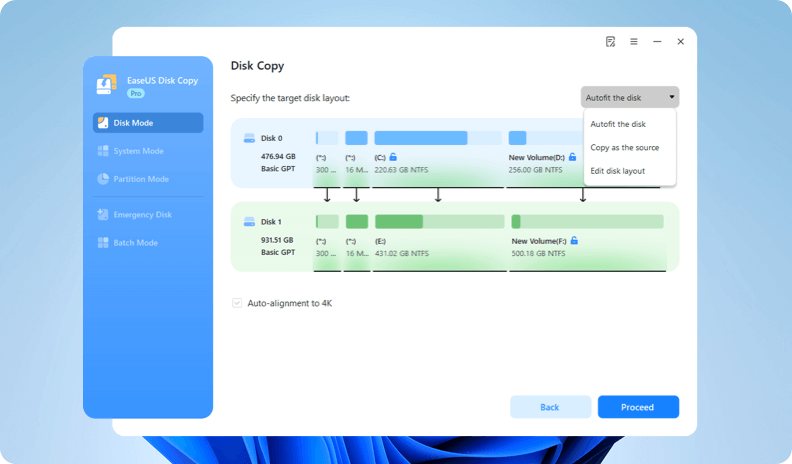Click the lock icon next to (C:)
Image resolution: width=792 pixels, height=464 pixels.
pos(393,157)
